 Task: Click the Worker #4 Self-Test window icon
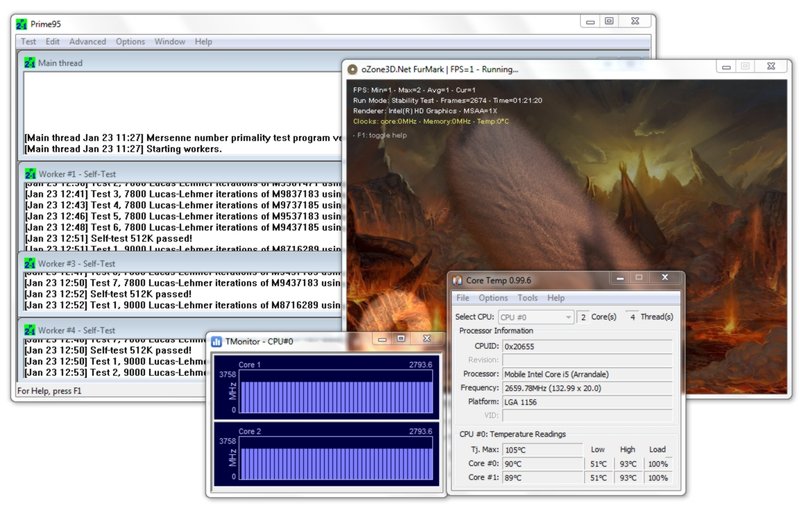[29, 329]
